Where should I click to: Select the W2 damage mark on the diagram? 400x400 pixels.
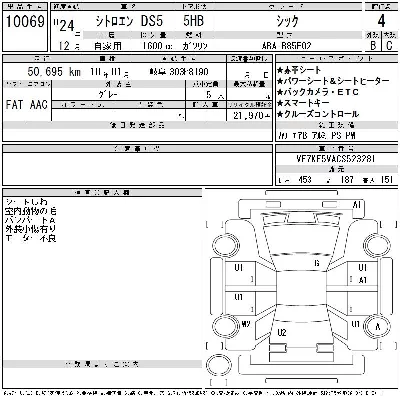[x=245, y=323]
